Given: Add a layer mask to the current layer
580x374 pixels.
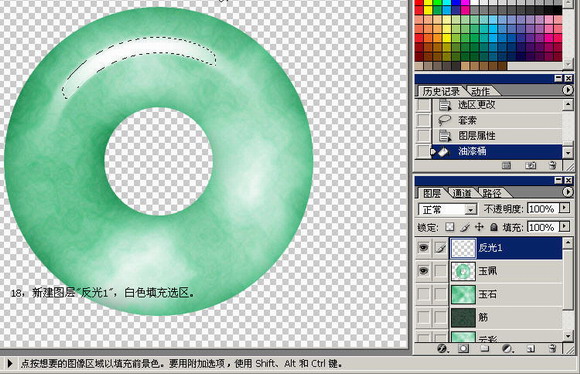Looking at the screenshot, I should pyautogui.click(x=463, y=348).
